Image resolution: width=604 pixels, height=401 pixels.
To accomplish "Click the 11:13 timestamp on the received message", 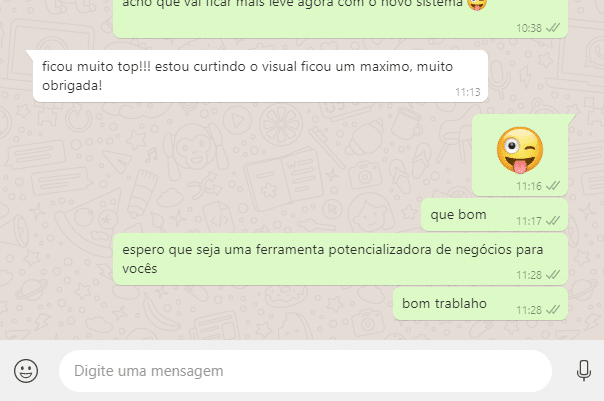I will point(468,92).
